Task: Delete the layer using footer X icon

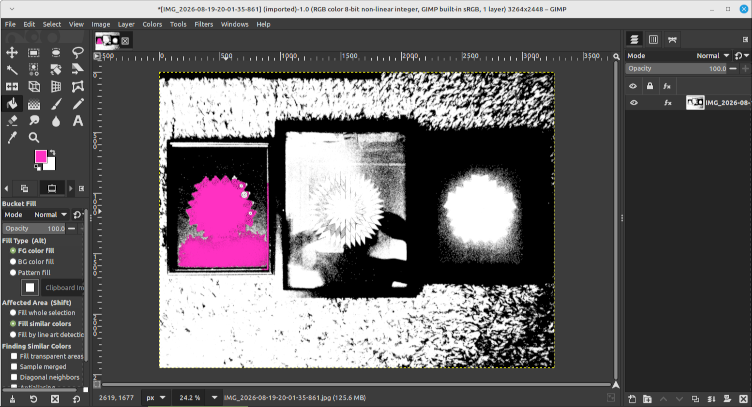Action: pyautogui.click(x=743, y=399)
